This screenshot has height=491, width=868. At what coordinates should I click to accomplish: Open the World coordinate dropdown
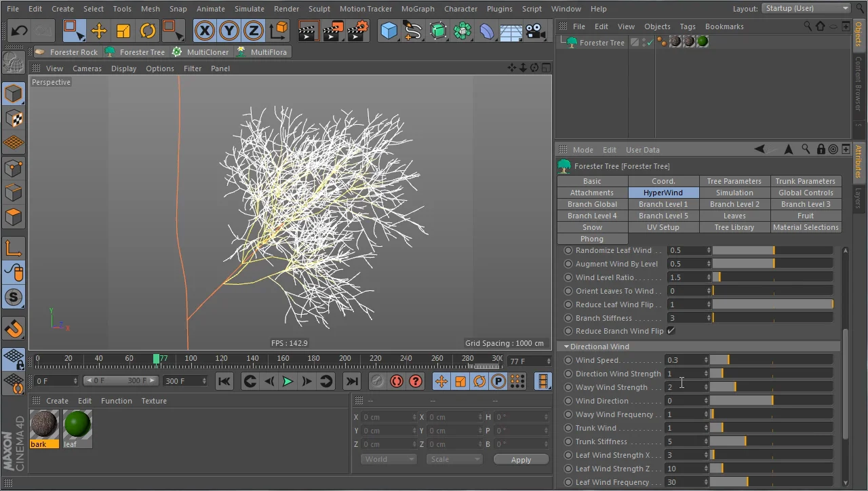click(x=389, y=459)
